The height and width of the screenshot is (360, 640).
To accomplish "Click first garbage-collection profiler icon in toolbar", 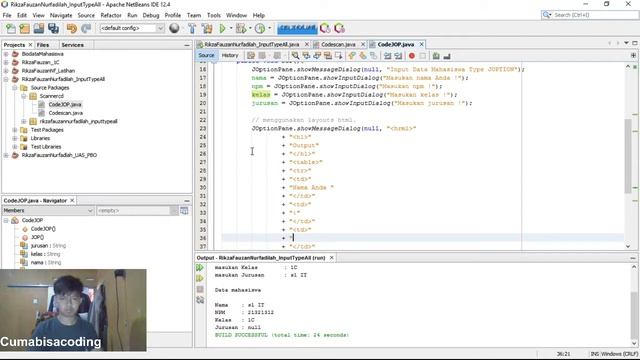I will (x=325, y=28).
